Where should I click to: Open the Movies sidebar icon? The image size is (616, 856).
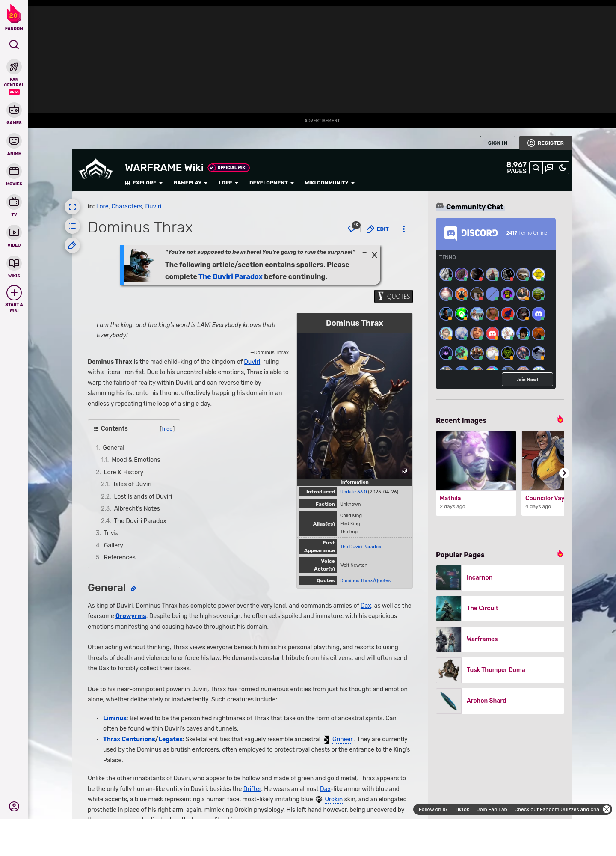click(x=14, y=171)
